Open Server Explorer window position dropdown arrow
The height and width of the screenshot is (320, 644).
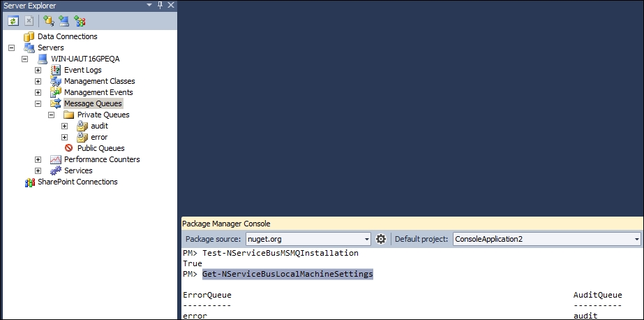click(x=149, y=6)
